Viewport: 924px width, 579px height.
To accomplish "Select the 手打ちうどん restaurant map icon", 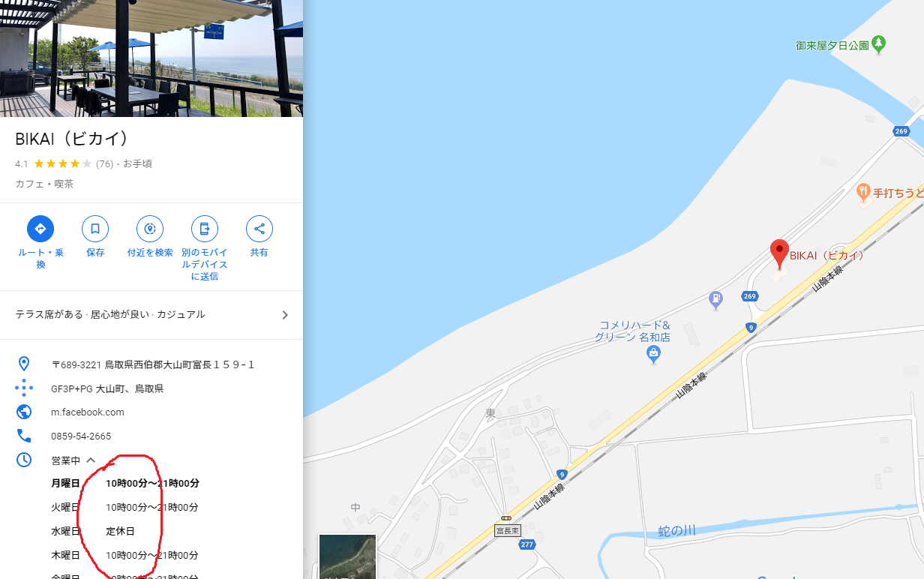I will point(863,192).
